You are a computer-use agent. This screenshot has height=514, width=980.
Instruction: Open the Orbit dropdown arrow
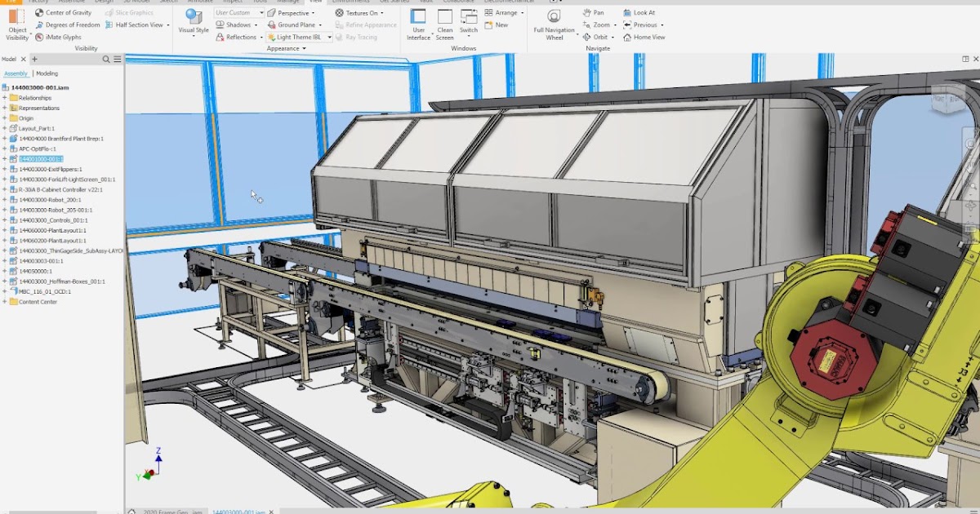(x=612, y=38)
